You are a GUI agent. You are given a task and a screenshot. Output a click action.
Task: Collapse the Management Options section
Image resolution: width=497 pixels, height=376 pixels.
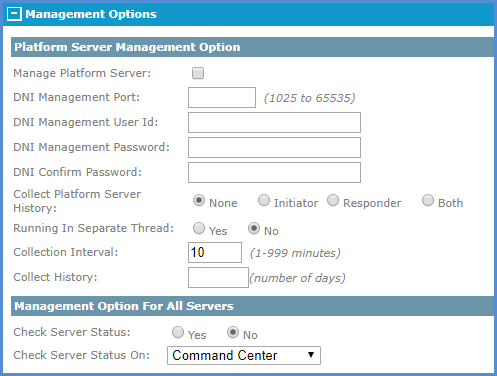coord(14,14)
